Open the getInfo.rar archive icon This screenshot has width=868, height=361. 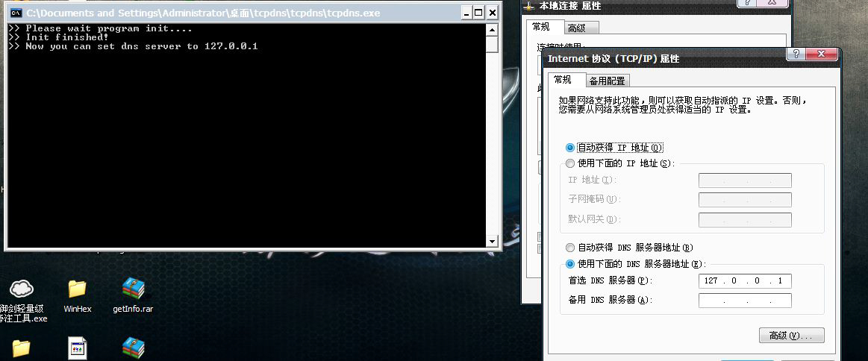(x=133, y=288)
